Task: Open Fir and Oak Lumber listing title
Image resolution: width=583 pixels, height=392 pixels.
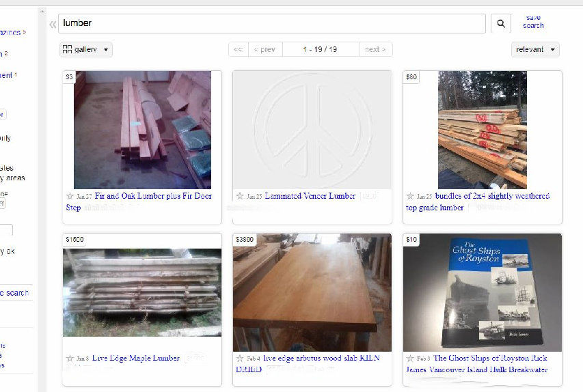Action: 139,201
